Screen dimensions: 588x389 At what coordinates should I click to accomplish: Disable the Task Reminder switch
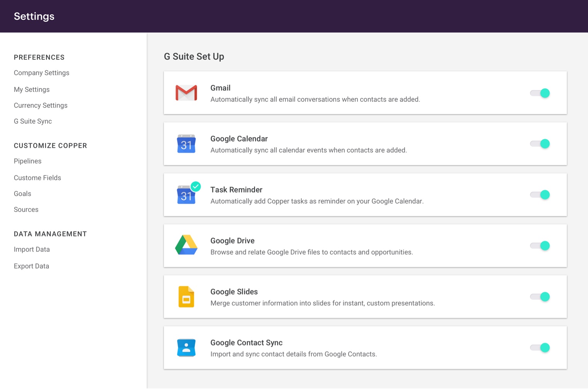tap(540, 195)
